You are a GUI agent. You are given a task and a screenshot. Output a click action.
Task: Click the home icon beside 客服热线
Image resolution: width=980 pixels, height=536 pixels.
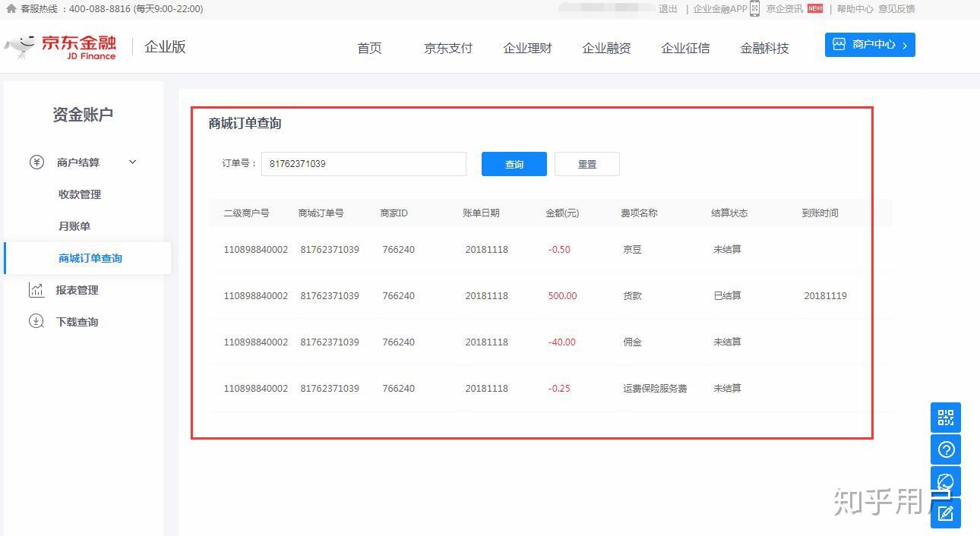(x=11, y=8)
